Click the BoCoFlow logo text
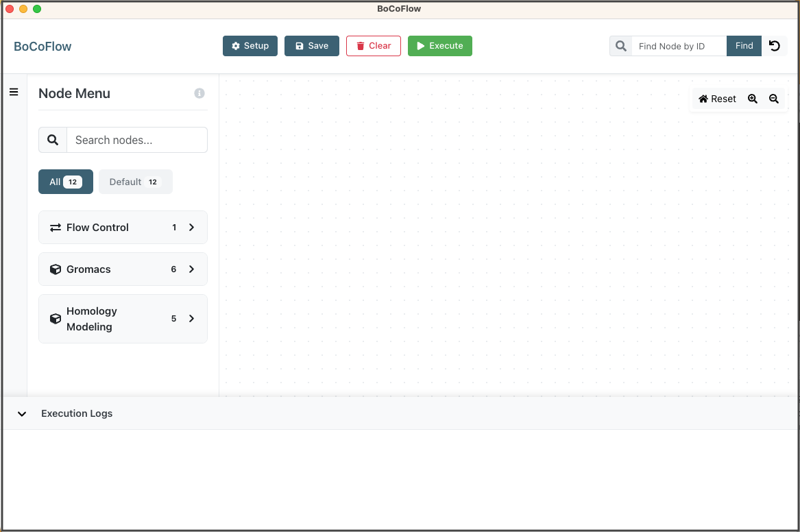This screenshot has height=532, width=800. click(x=43, y=47)
